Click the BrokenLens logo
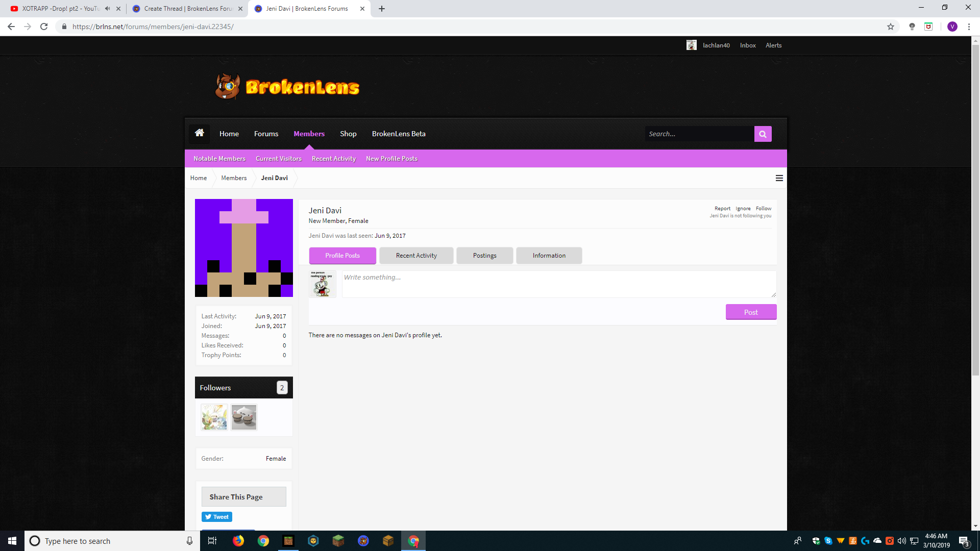 [x=287, y=87]
